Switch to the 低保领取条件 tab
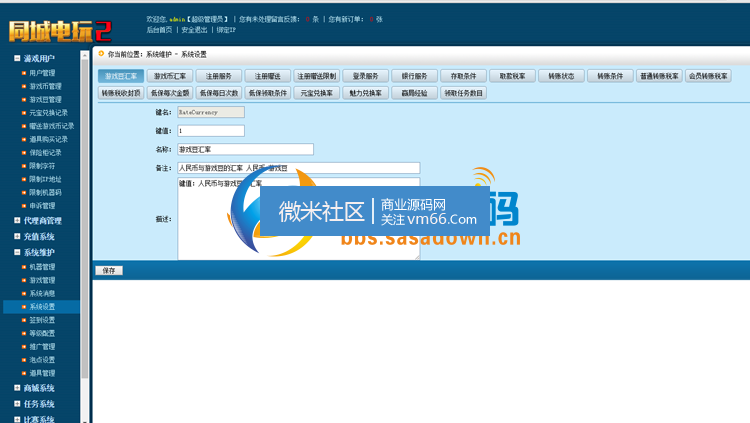This screenshot has width=750, height=423. click(267, 93)
